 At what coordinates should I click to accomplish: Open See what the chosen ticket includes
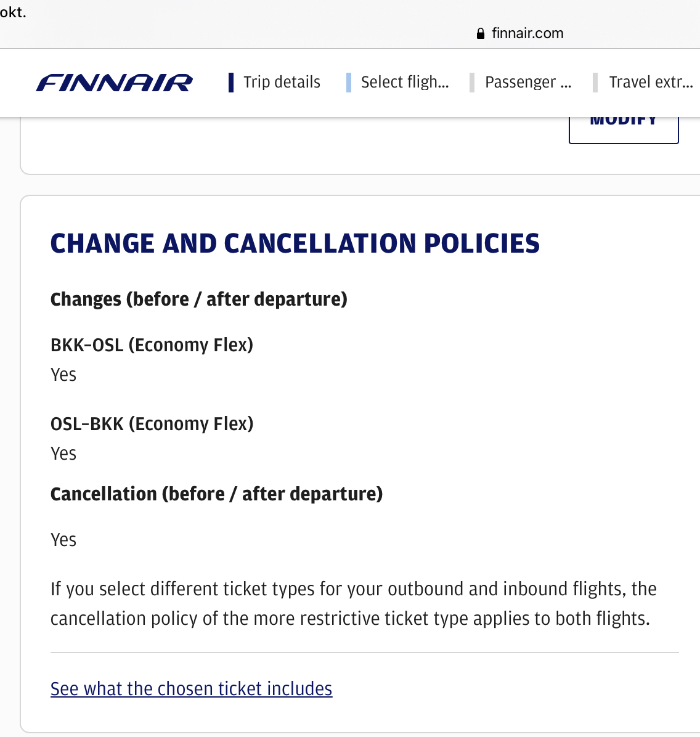click(192, 689)
